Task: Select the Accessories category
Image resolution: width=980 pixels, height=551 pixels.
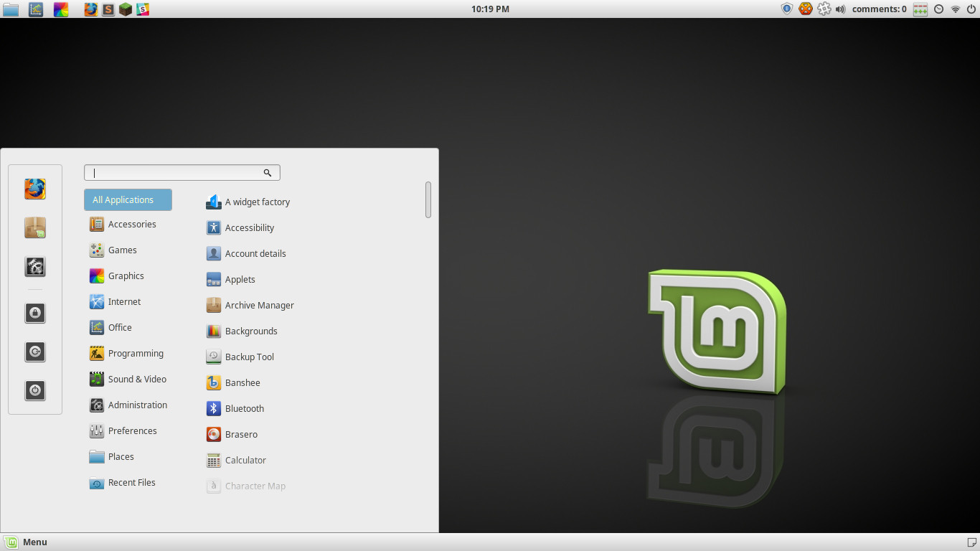Action: click(x=132, y=224)
